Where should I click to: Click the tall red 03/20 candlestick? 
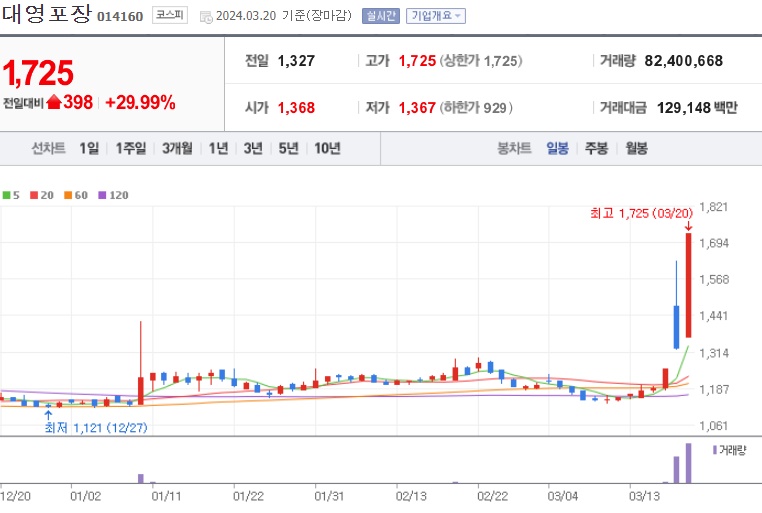point(689,285)
